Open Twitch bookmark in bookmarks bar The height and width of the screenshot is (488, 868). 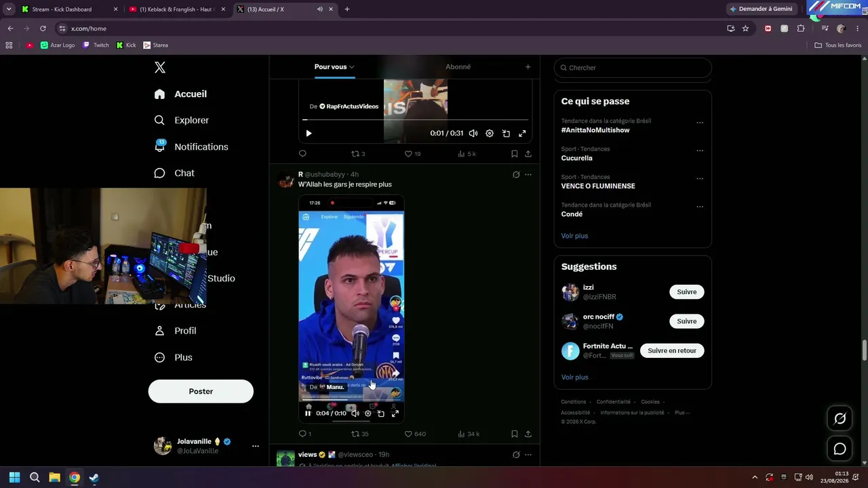[x=96, y=45]
